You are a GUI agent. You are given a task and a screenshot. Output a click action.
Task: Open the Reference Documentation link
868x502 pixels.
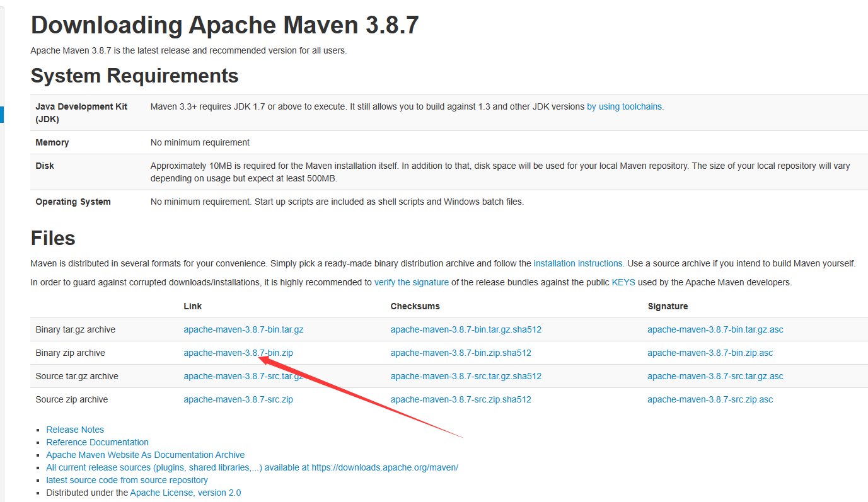(98, 442)
